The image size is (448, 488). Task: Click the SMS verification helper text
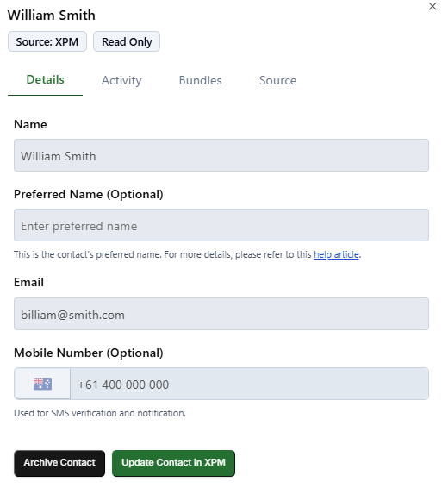tap(100, 413)
